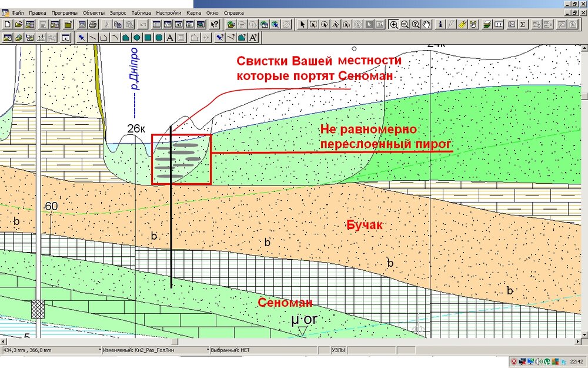Open the Файл menu
588x368 pixels.
click(x=18, y=13)
